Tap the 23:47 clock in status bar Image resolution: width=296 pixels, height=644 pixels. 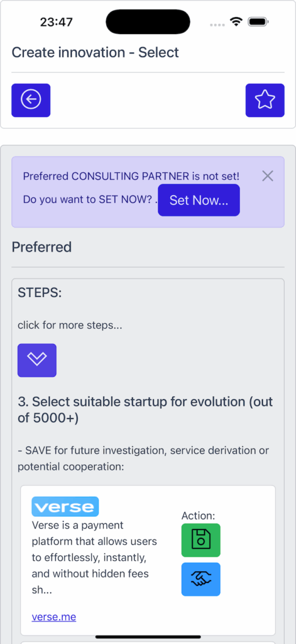click(x=56, y=22)
